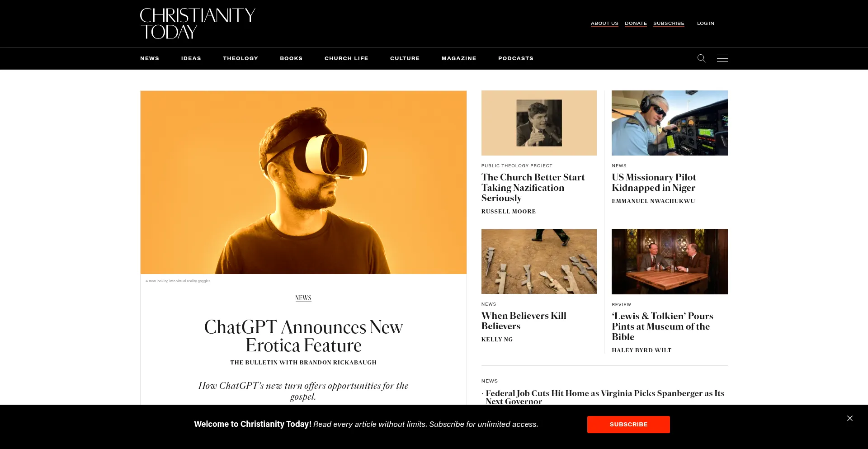
Task: Click the Log In link
Action: pos(705,23)
